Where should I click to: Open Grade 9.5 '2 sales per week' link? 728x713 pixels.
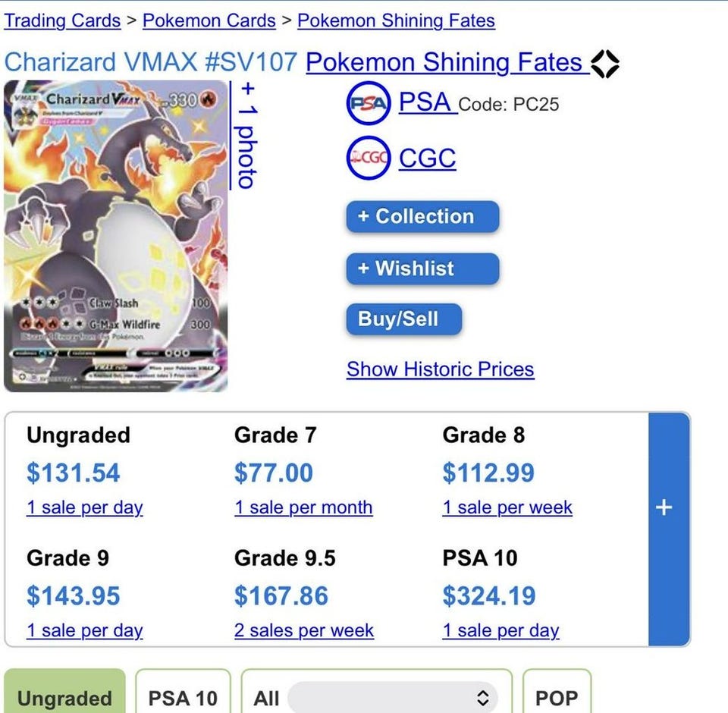tap(303, 630)
